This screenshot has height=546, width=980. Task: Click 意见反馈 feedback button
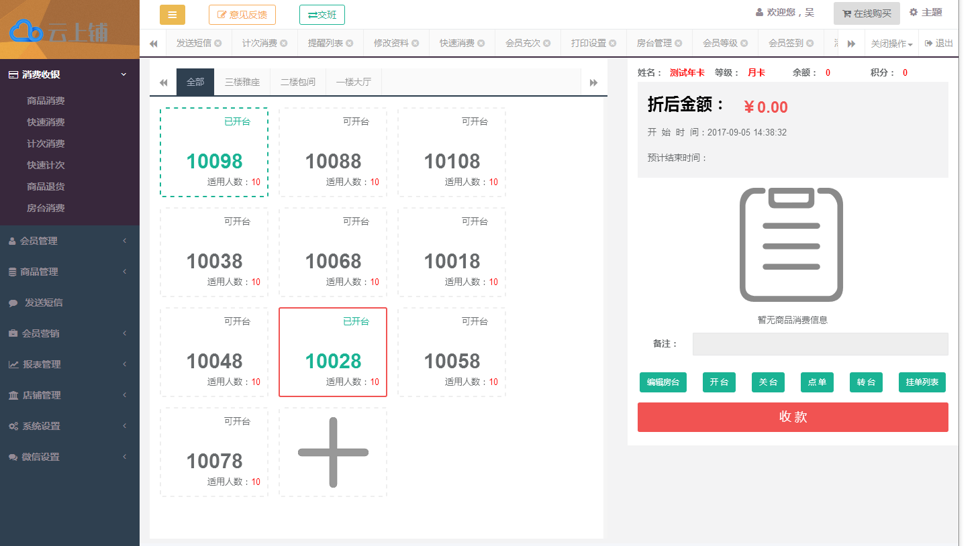(242, 15)
